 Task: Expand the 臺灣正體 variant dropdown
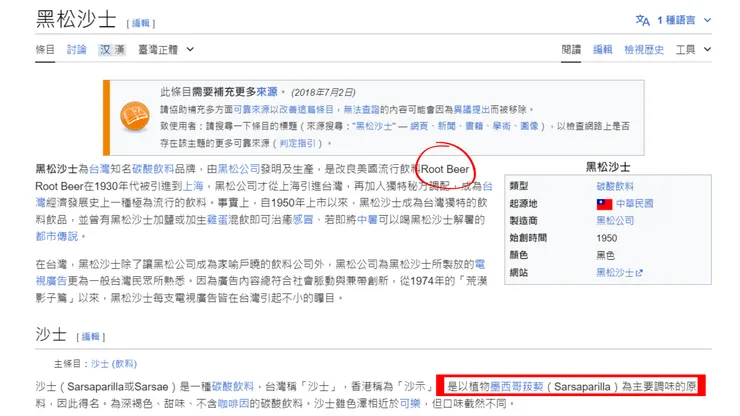(x=166, y=50)
